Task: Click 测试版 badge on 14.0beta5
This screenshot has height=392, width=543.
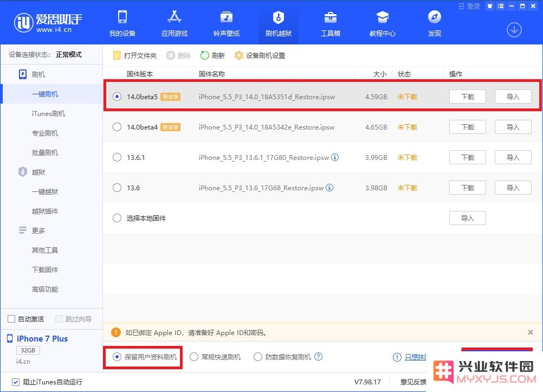Action: click(x=170, y=97)
